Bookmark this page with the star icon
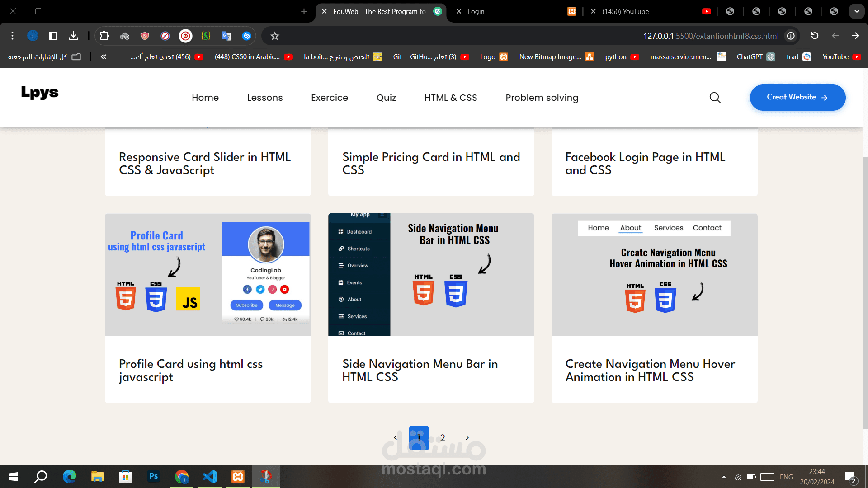Viewport: 868px width, 488px height. click(x=274, y=36)
